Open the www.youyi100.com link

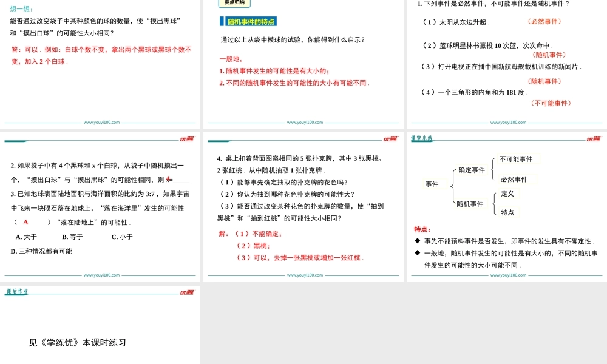coord(101,121)
